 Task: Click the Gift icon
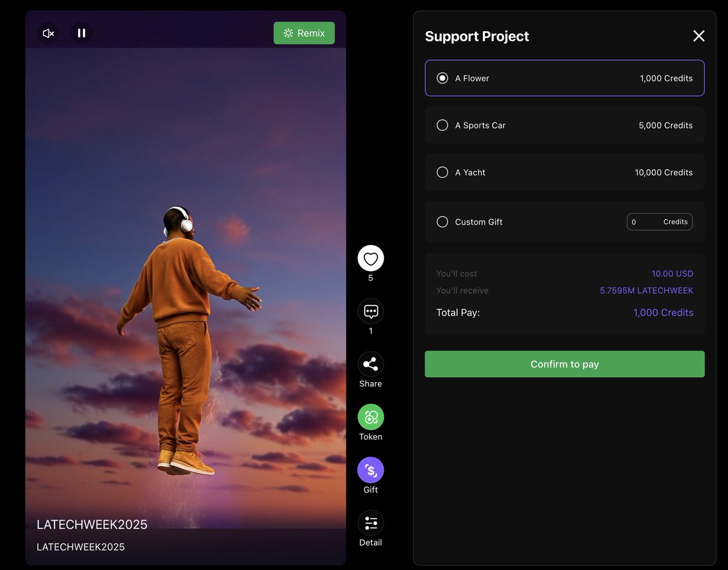[x=370, y=470]
